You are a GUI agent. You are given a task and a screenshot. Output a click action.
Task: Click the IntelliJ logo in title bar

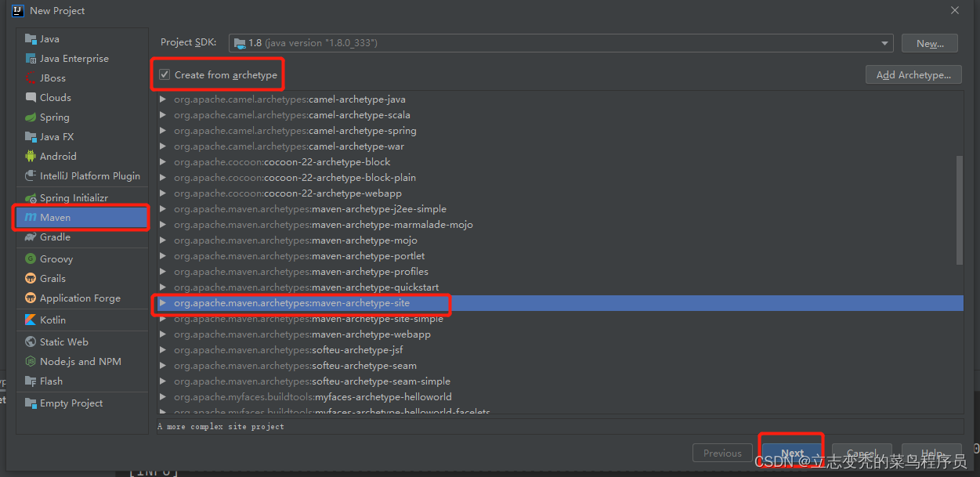(x=18, y=11)
